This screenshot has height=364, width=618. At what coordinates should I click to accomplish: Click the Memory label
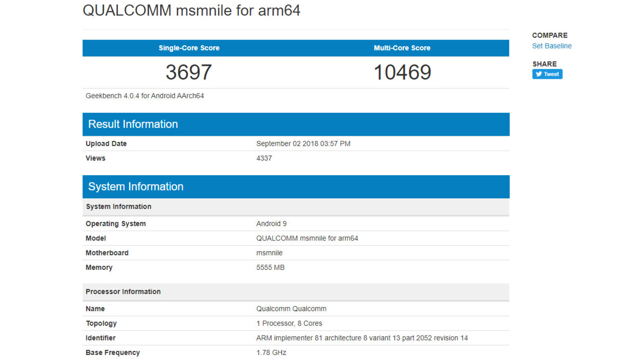(x=99, y=267)
